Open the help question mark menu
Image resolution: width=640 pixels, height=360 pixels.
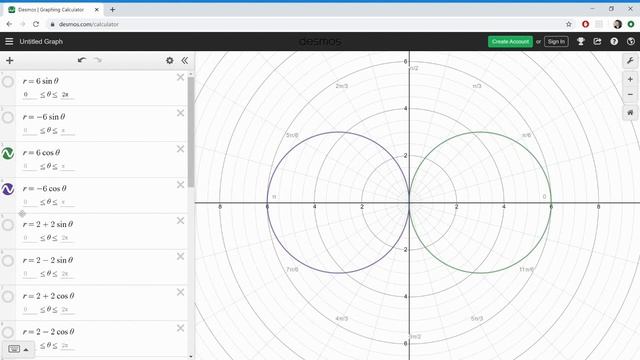(x=614, y=41)
